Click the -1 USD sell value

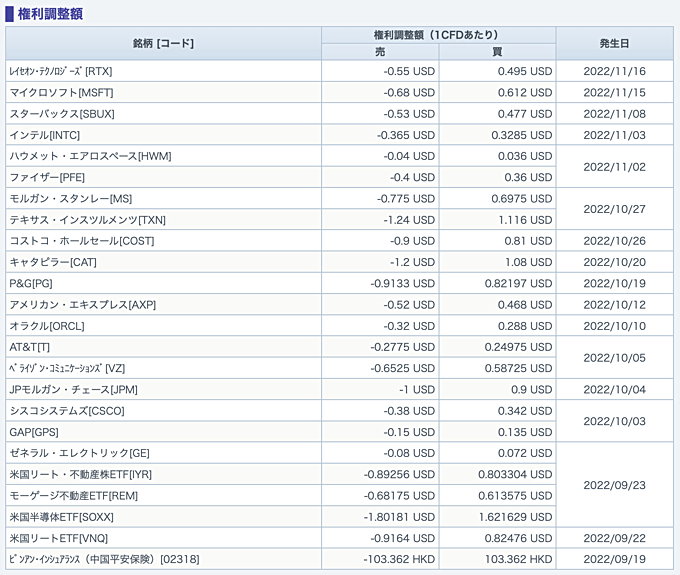(417, 389)
